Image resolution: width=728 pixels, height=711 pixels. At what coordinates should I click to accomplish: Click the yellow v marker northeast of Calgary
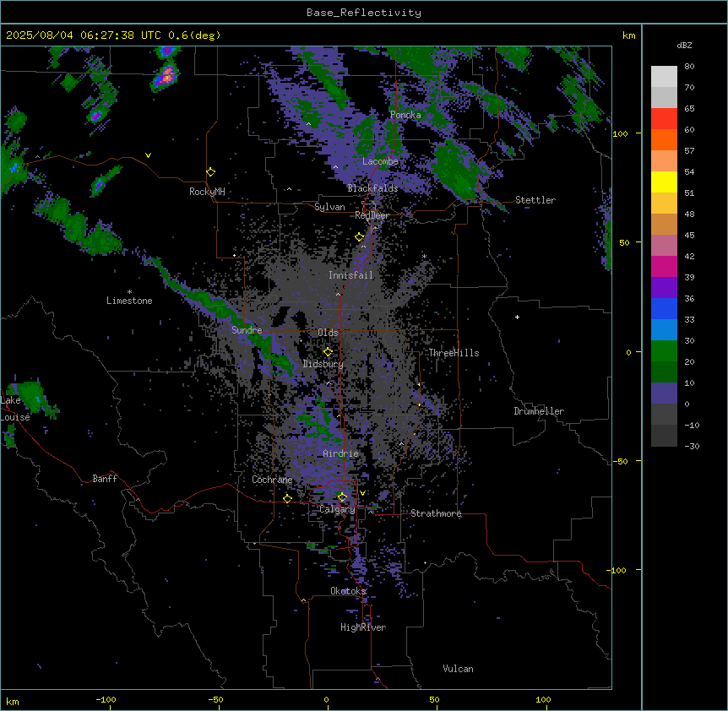coord(362,493)
